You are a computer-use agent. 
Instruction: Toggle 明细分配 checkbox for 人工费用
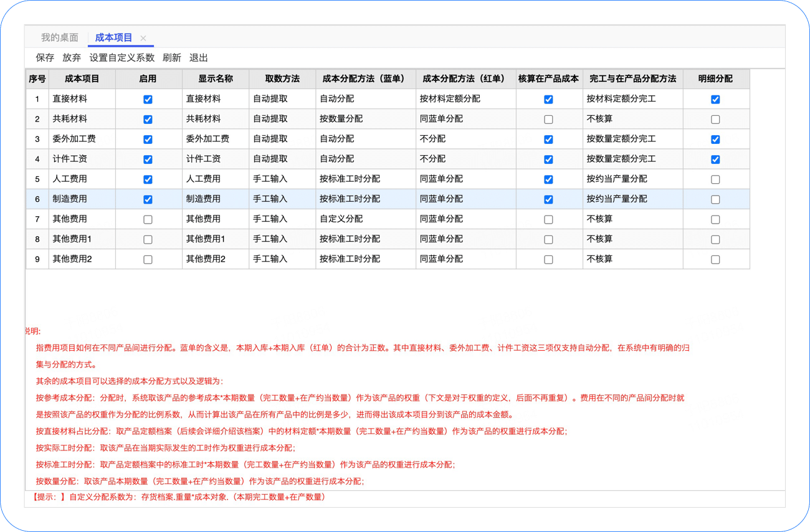point(715,179)
